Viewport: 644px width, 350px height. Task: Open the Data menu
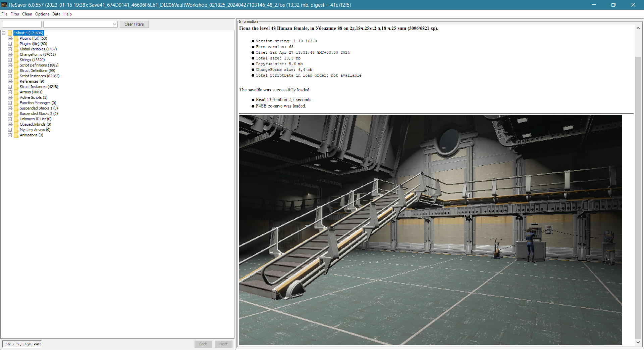click(56, 14)
